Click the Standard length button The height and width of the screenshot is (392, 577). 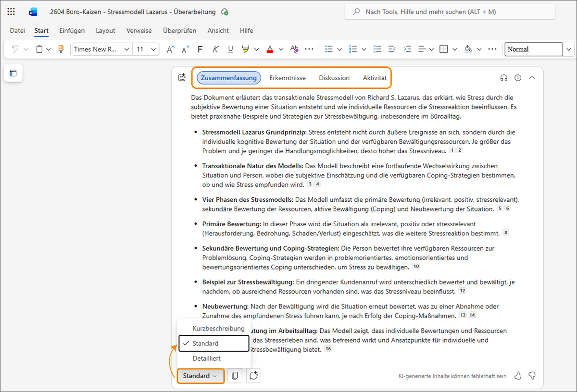[x=200, y=376]
